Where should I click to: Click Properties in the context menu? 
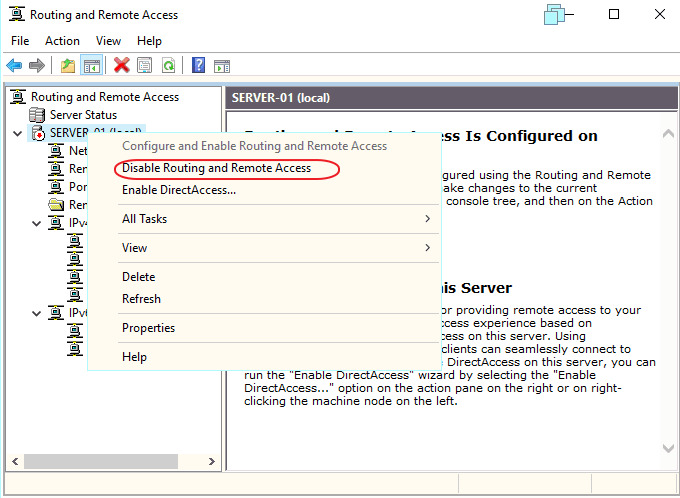(x=148, y=328)
